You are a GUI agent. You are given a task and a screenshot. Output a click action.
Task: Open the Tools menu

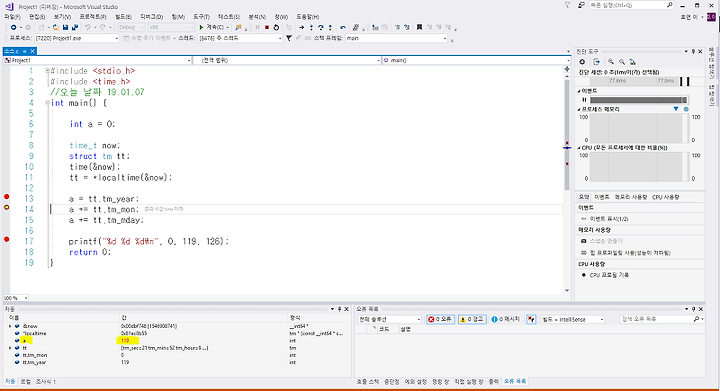point(201,17)
